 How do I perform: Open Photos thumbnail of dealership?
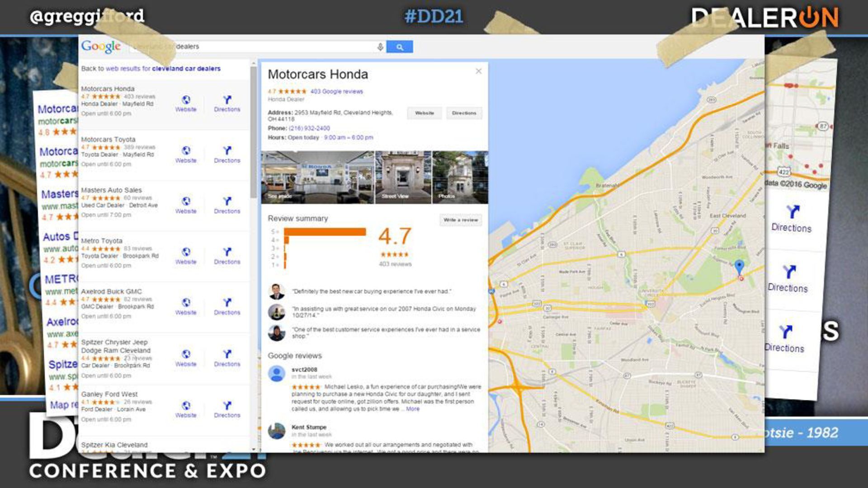(x=460, y=177)
